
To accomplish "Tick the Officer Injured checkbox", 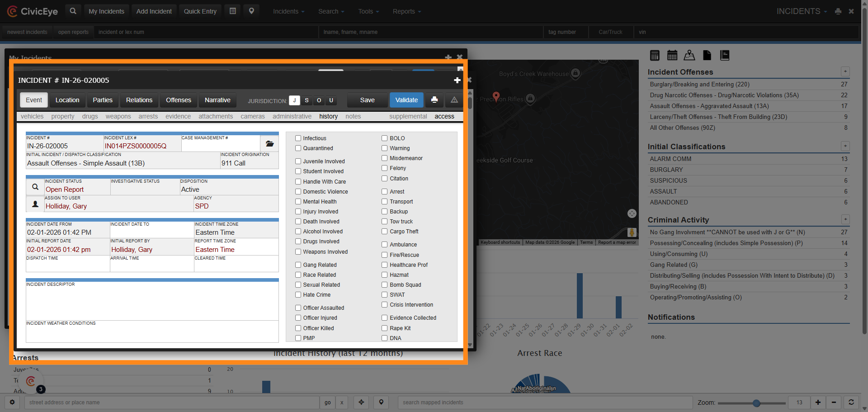I will point(298,318).
